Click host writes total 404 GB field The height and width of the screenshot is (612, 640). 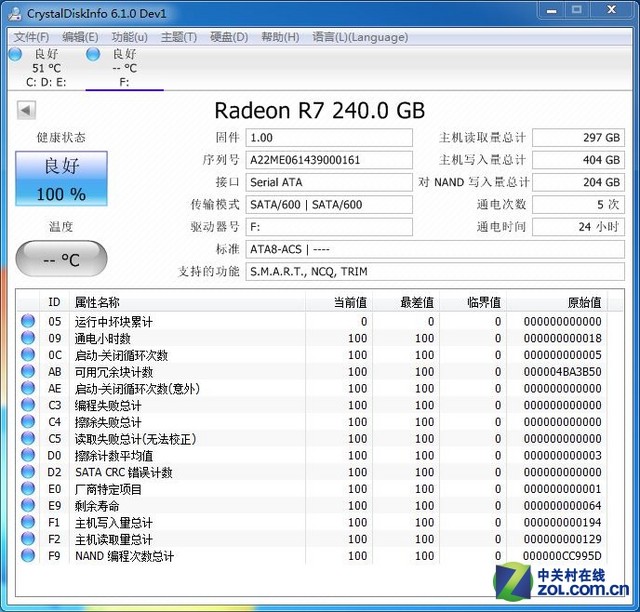coord(578,160)
